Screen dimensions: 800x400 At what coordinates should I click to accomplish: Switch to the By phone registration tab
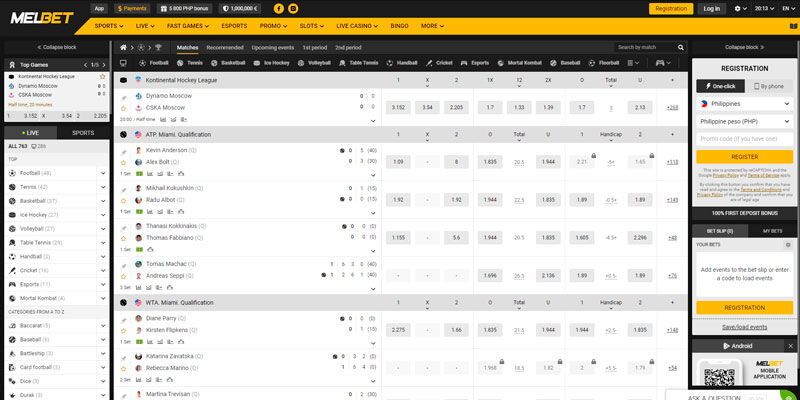(768, 86)
